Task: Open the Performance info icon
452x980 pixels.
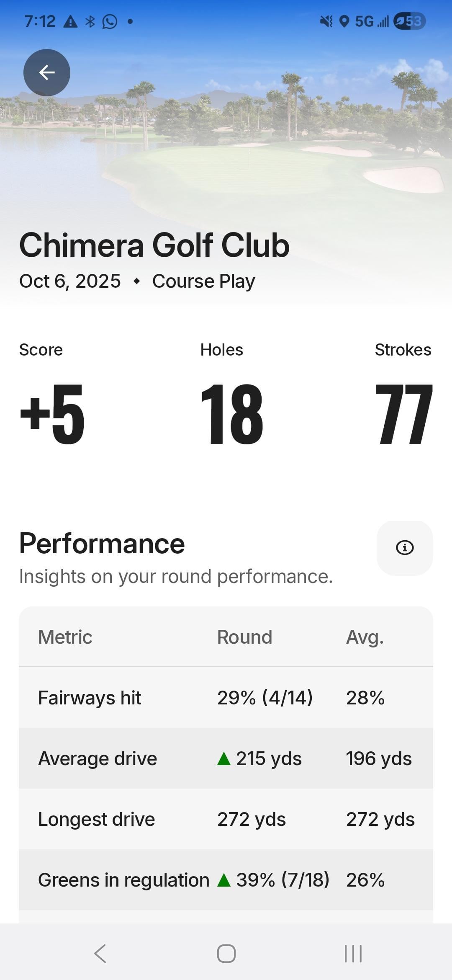Action: [x=404, y=548]
